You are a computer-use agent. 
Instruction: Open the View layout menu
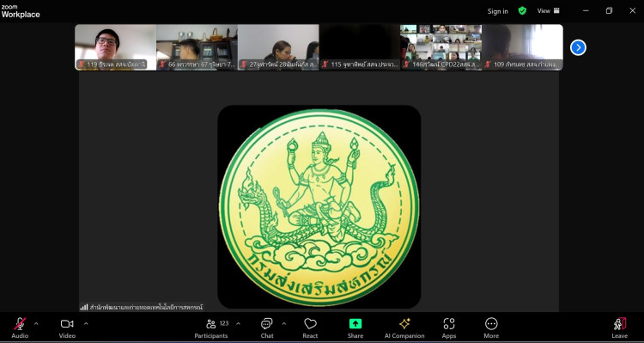[549, 11]
